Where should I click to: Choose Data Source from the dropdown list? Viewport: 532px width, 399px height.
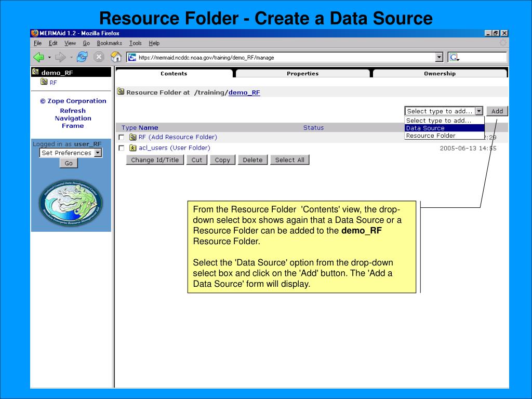pos(425,128)
